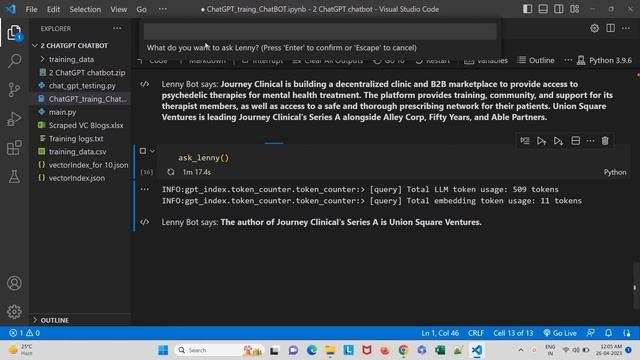Click the notebook vertical scrollbar

pyautogui.click(x=636, y=286)
